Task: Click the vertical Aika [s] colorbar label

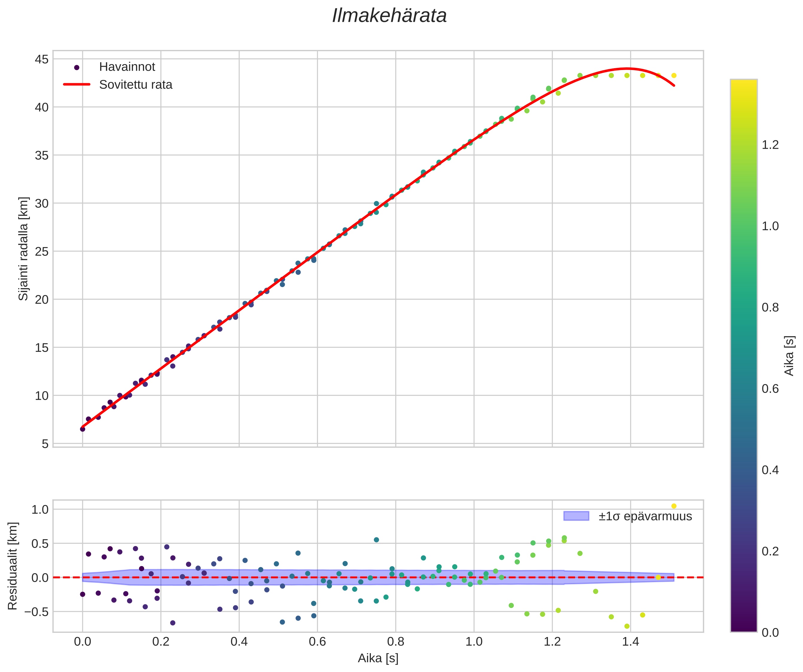Action: pyautogui.click(x=789, y=356)
